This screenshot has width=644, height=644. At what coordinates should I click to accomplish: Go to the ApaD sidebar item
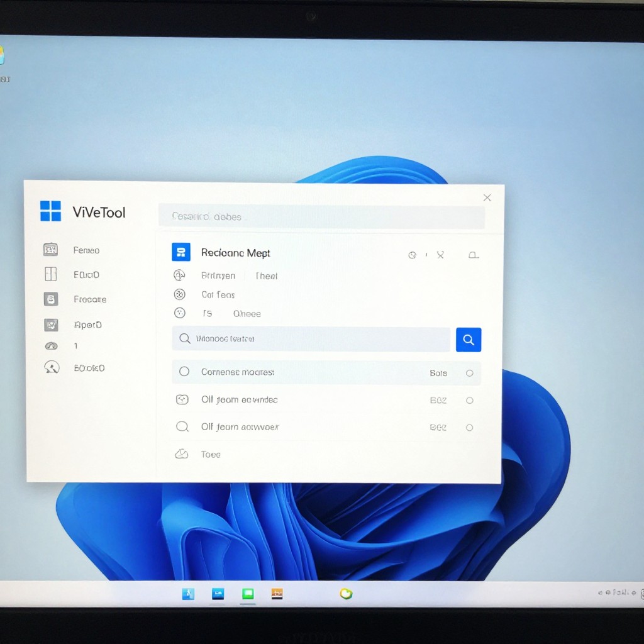click(87, 325)
